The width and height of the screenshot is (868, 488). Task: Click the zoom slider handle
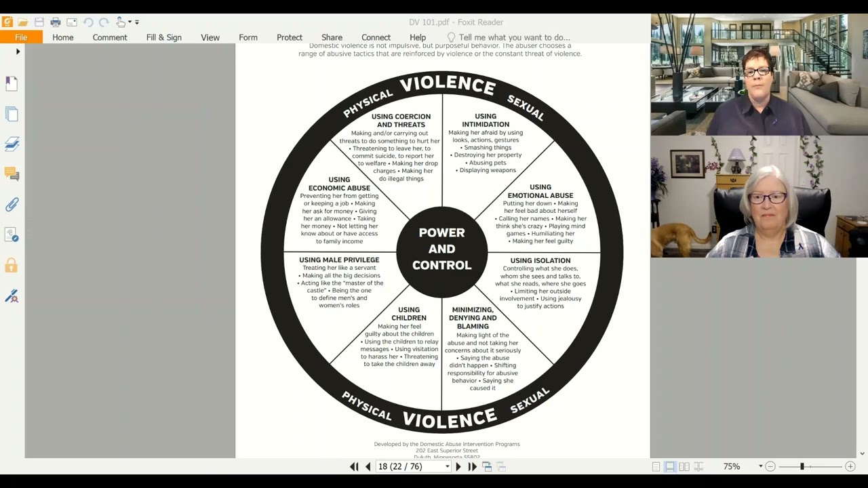pos(802,466)
